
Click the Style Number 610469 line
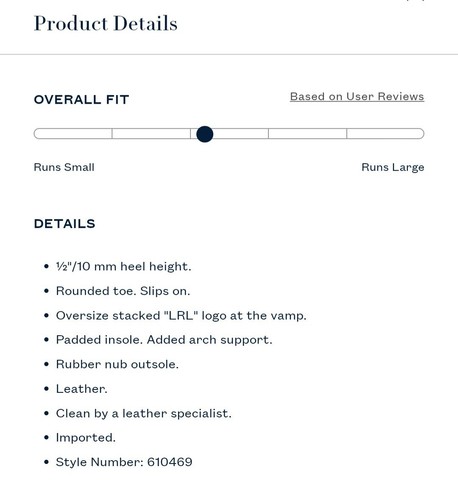coord(124,462)
